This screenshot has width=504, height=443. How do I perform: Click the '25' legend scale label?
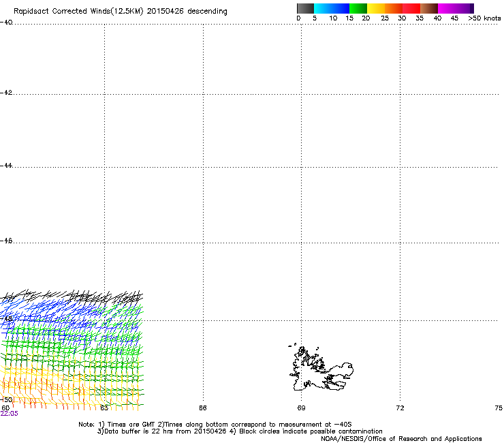[x=385, y=18]
